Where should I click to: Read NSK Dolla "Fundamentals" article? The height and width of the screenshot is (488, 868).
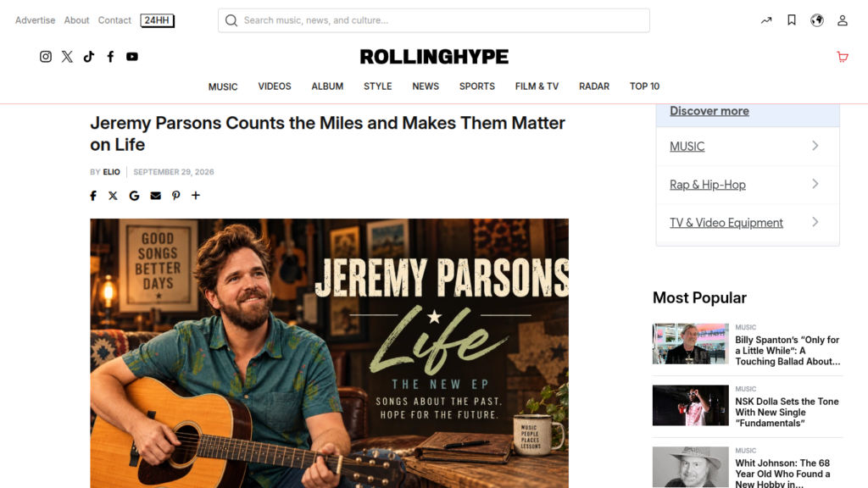tap(787, 413)
